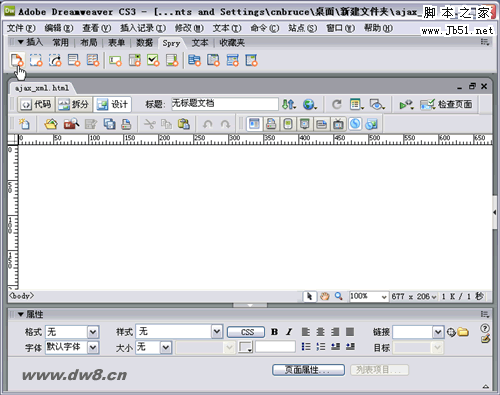The width and height of the screenshot is (500, 395).
Task: Switch to 拆分 split view
Action: coord(74,105)
